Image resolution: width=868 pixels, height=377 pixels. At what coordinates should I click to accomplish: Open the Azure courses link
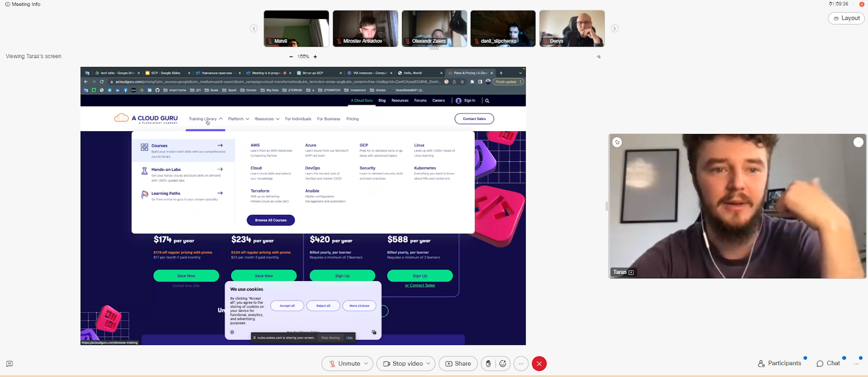[x=310, y=145]
